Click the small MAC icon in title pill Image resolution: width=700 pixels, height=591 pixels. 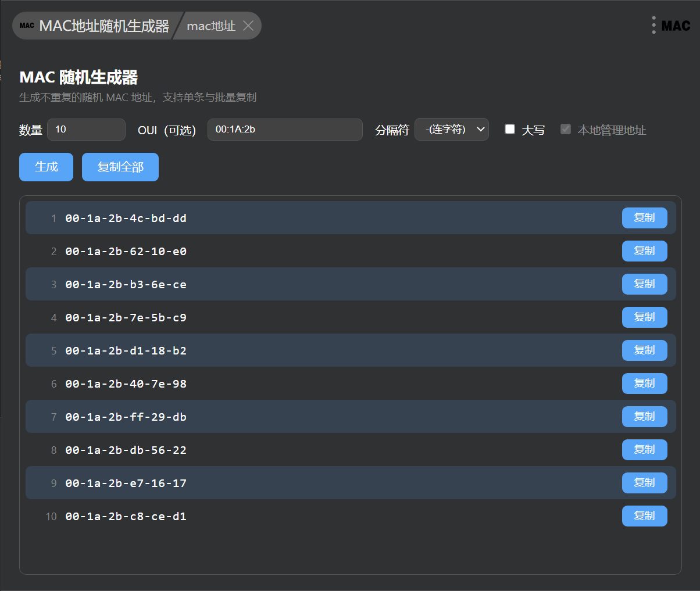click(x=27, y=26)
